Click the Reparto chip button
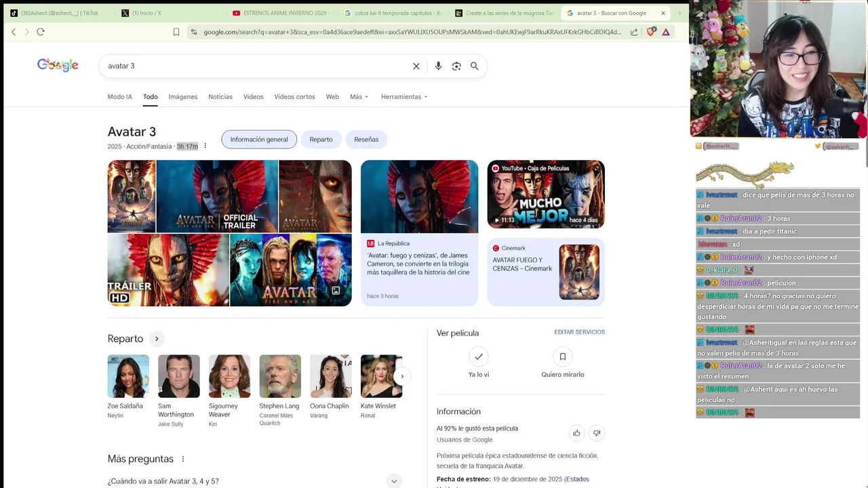The width and height of the screenshot is (868, 488). tap(321, 140)
